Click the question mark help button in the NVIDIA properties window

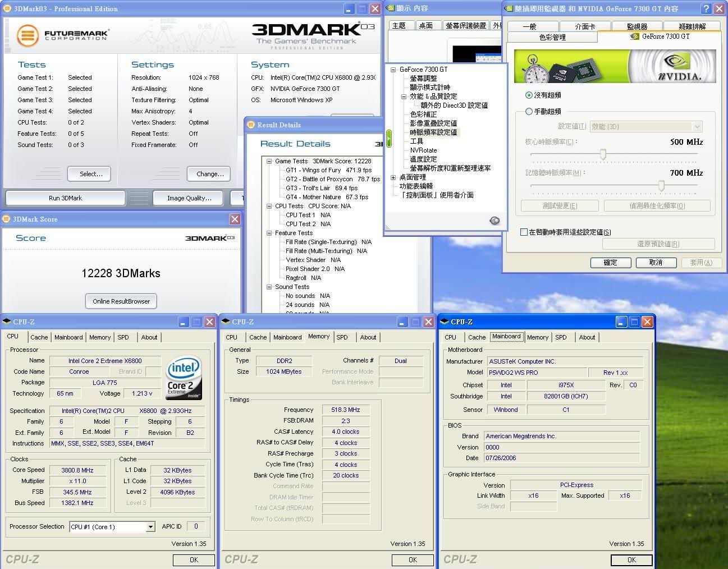[x=706, y=8]
